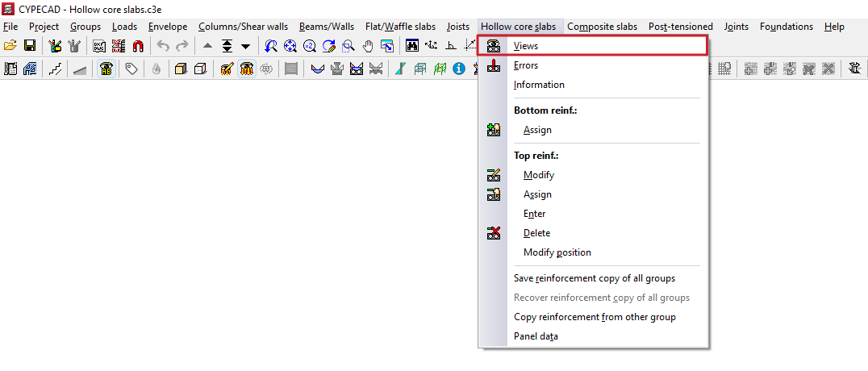Go up one floor group with up arrow
The image size is (868, 371).
207,46
